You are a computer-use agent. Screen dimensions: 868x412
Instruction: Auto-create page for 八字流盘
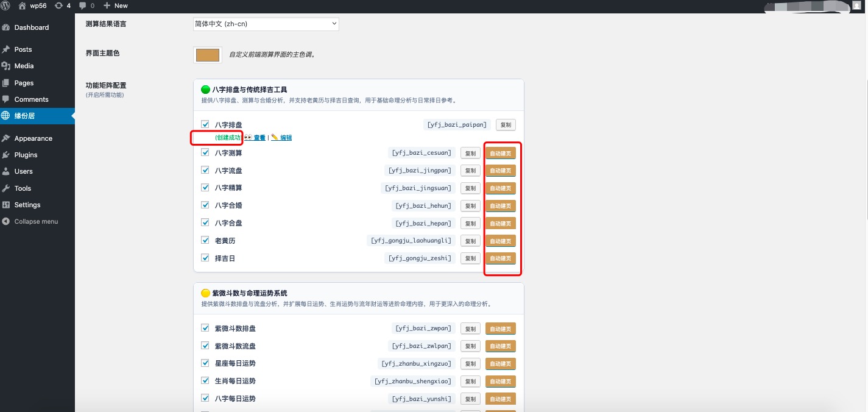tap(501, 171)
